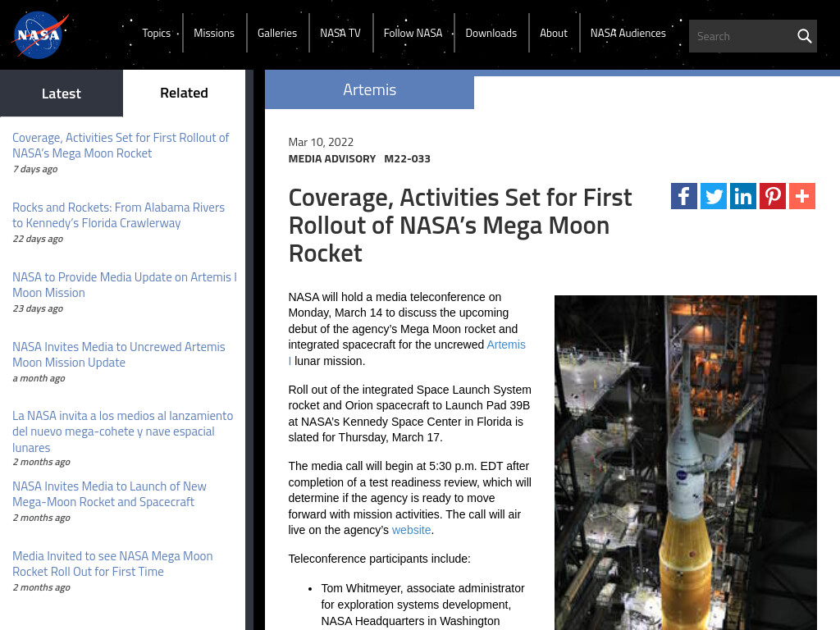
Task: Share article on Twitter
Action: coord(713,196)
